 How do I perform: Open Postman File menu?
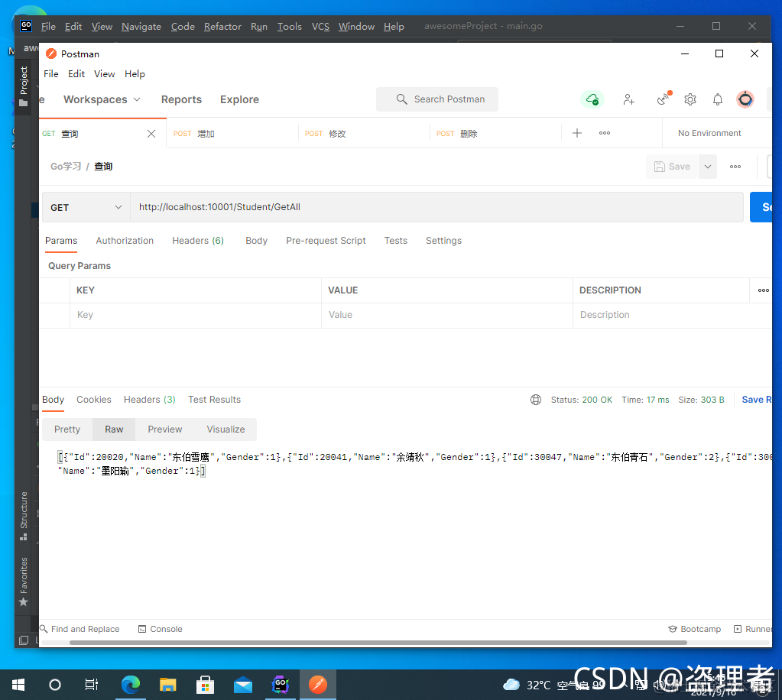(x=51, y=74)
